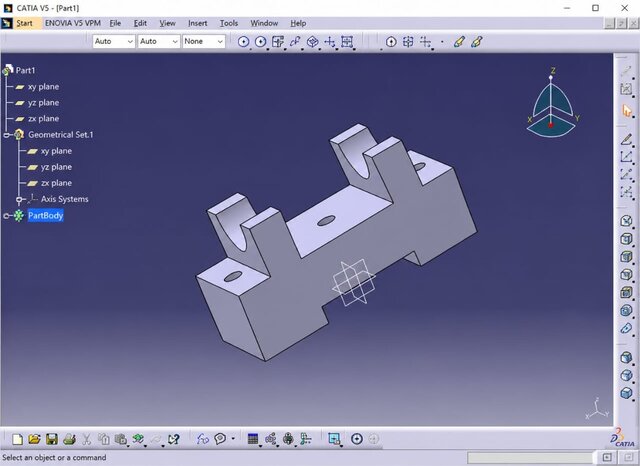Click the blue-handled paintbrush icon at toolbar end

point(477,42)
